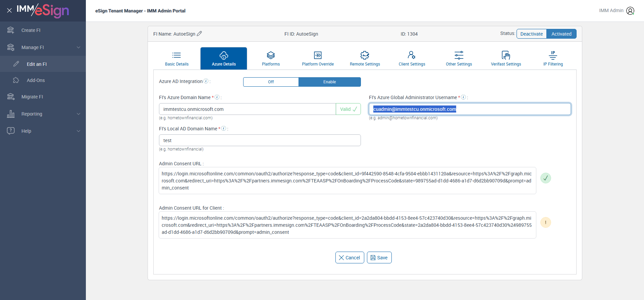Click the 'IMM Admin' username text
The image size is (644, 300).
(x=611, y=10)
